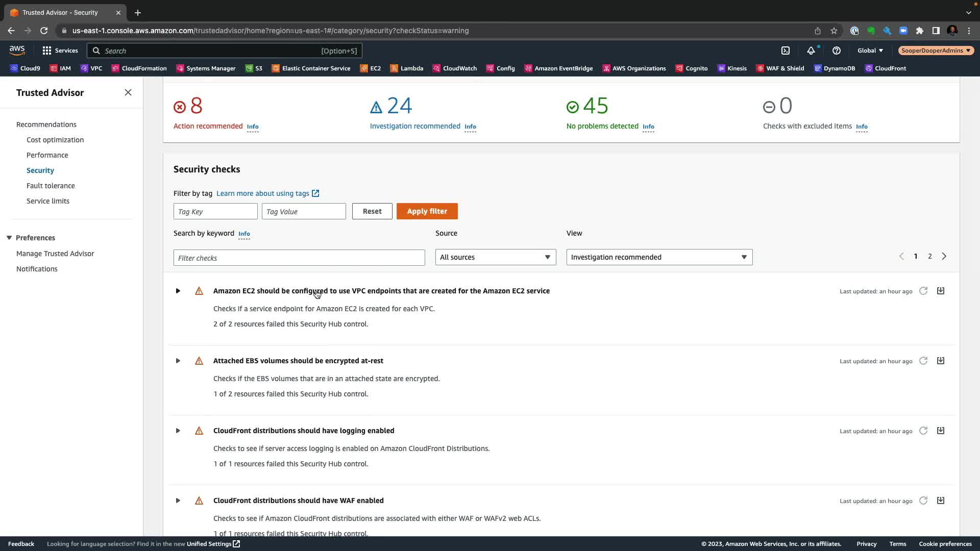Viewport: 980px width, 551px height.
Task: Open the Source dropdown
Action: (495, 257)
